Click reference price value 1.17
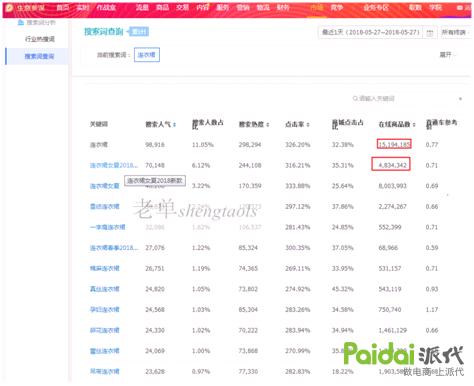This screenshot has width=474, height=386. pyautogui.click(x=432, y=310)
